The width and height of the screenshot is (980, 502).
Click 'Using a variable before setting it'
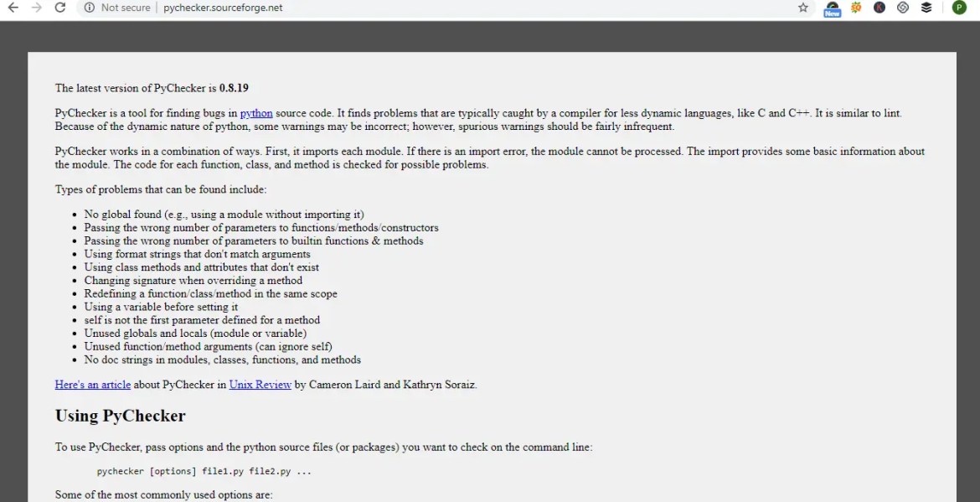point(161,307)
